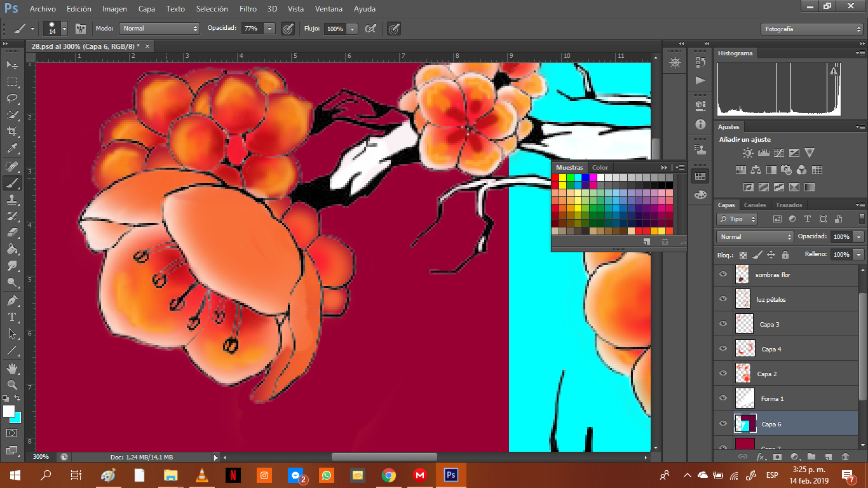Select the Lasso tool
The image size is (868, 488).
pyautogui.click(x=12, y=98)
